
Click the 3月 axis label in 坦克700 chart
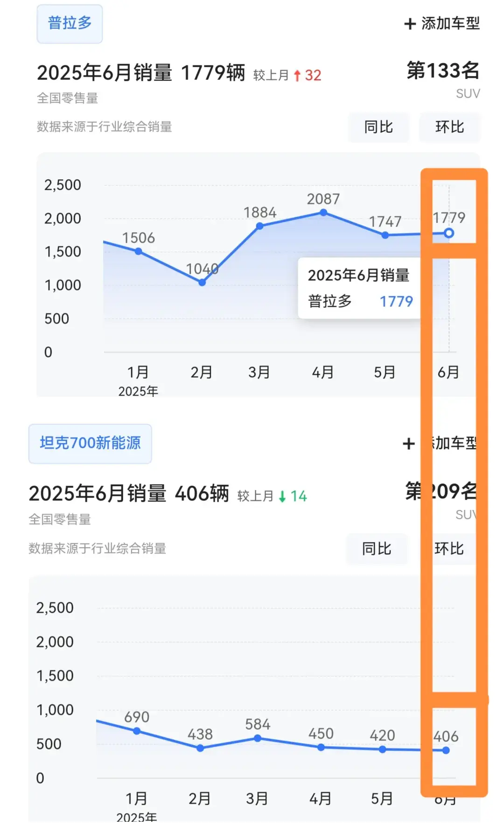257,798
